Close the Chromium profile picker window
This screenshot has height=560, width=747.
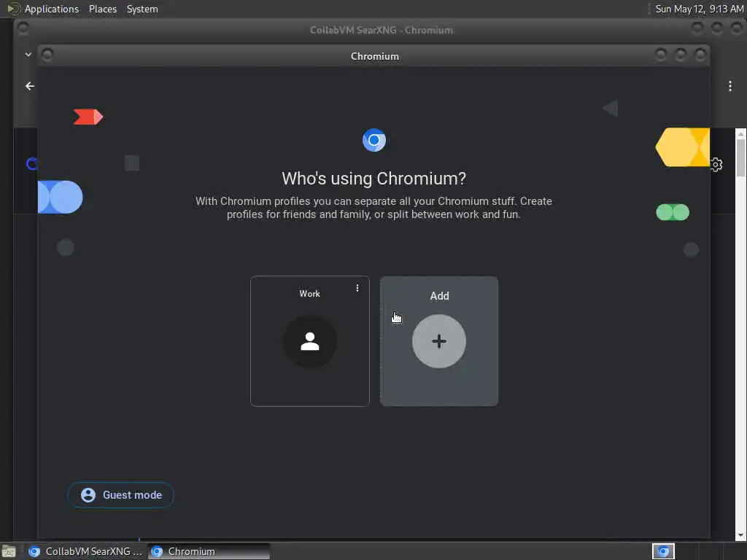coord(700,55)
